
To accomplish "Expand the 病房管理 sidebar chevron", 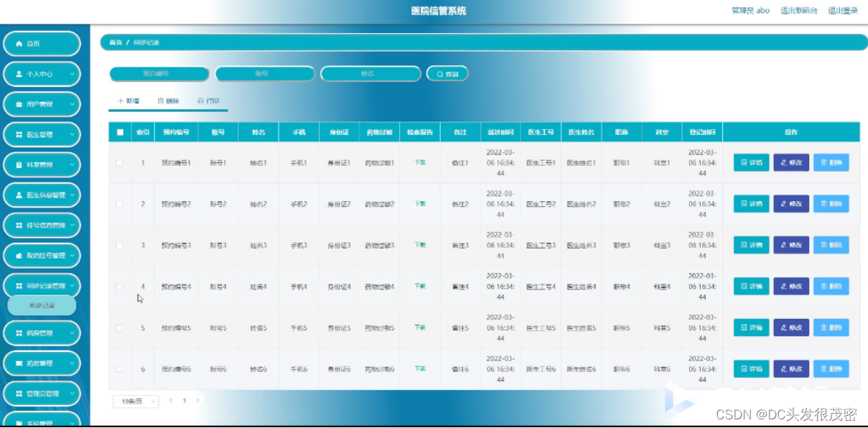I will pyautogui.click(x=73, y=333).
